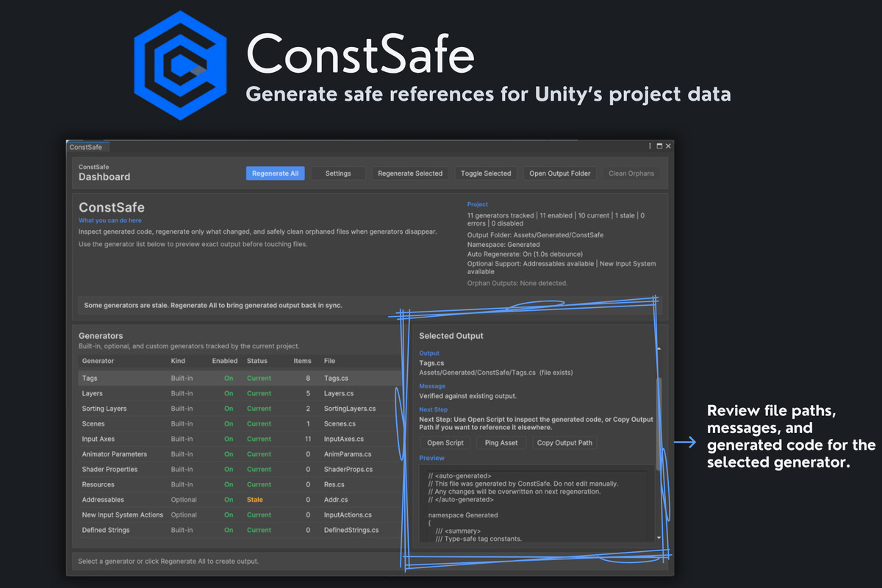
Task: Click the 'Namespace: Generated' line
Action: pyautogui.click(x=503, y=245)
